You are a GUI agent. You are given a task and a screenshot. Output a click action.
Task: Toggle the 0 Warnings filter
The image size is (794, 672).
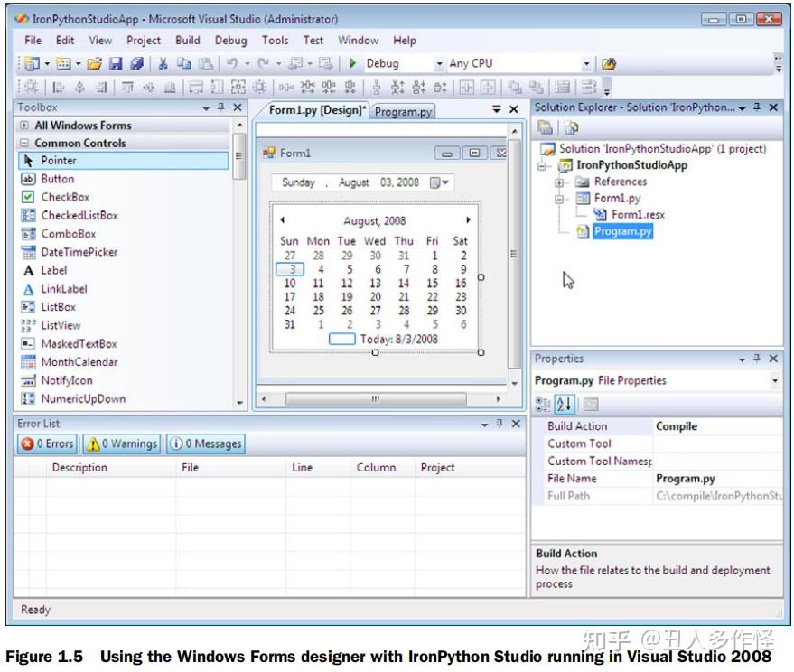click(122, 443)
